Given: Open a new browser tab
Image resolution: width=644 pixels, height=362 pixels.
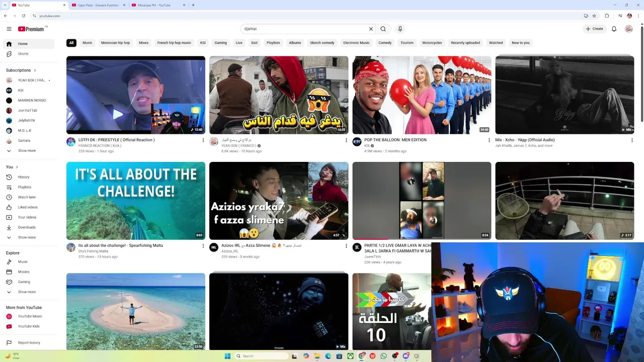Looking at the screenshot, I should pyautogui.click(x=193, y=5).
